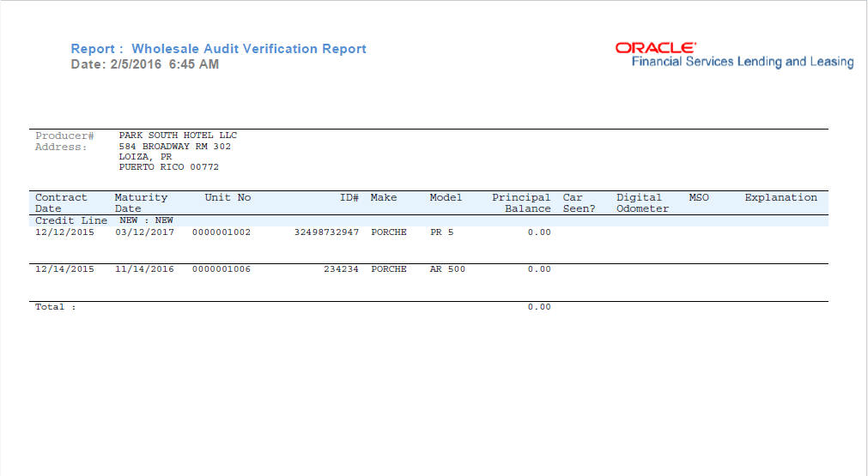Click the Total : label
Screen dimensions: 868x476
point(55,307)
